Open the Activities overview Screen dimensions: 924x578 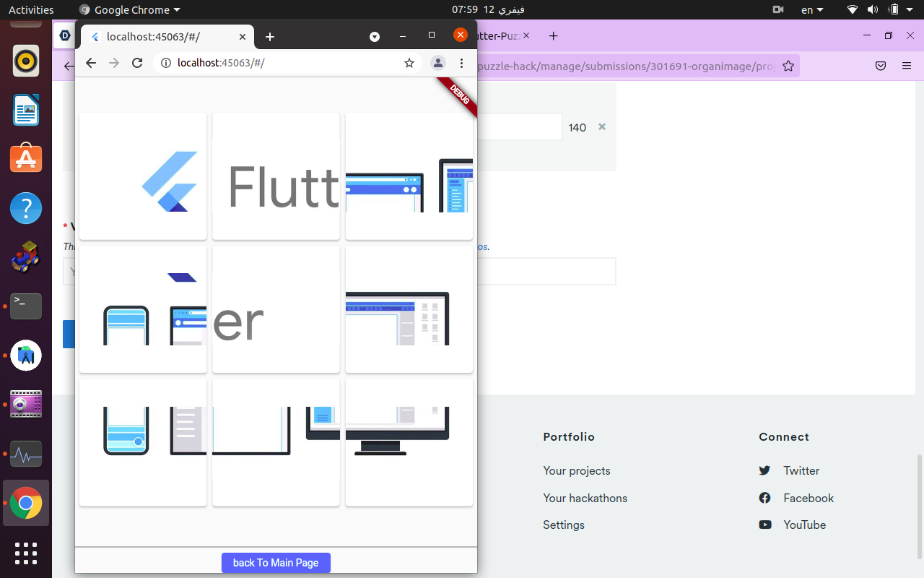pyautogui.click(x=31, y=9)
